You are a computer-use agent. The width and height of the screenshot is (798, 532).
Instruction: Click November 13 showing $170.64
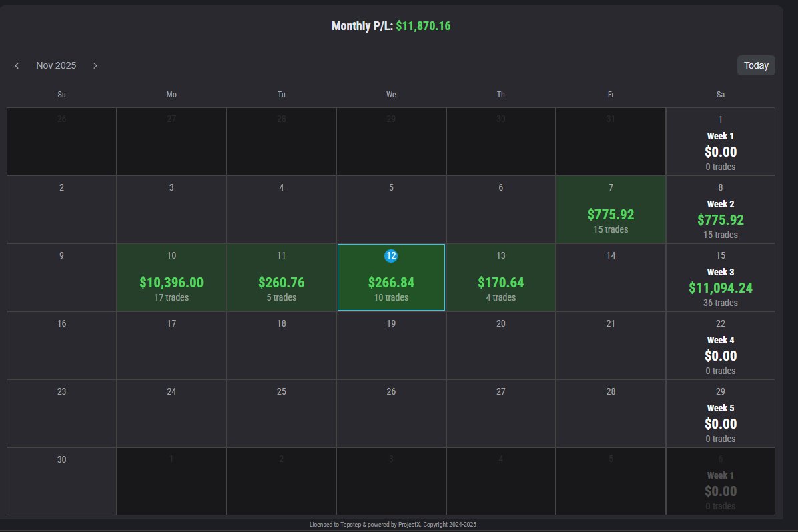[x=500, y=277]
